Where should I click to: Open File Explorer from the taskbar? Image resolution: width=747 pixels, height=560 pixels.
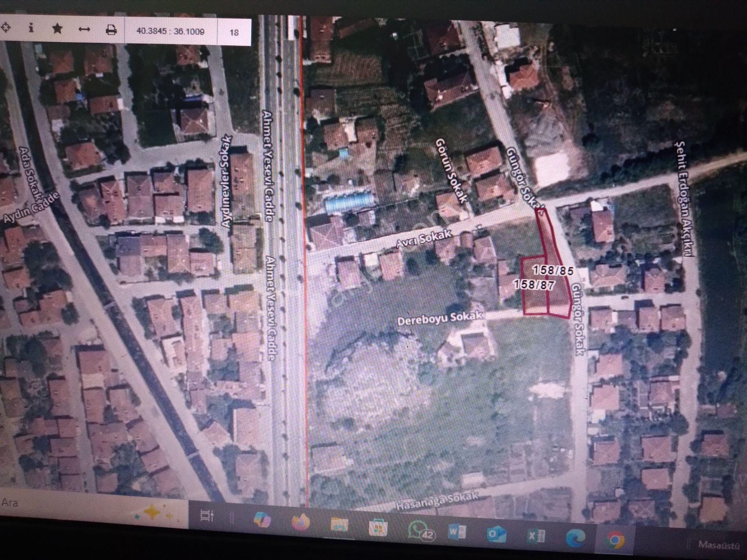(339, 525)
